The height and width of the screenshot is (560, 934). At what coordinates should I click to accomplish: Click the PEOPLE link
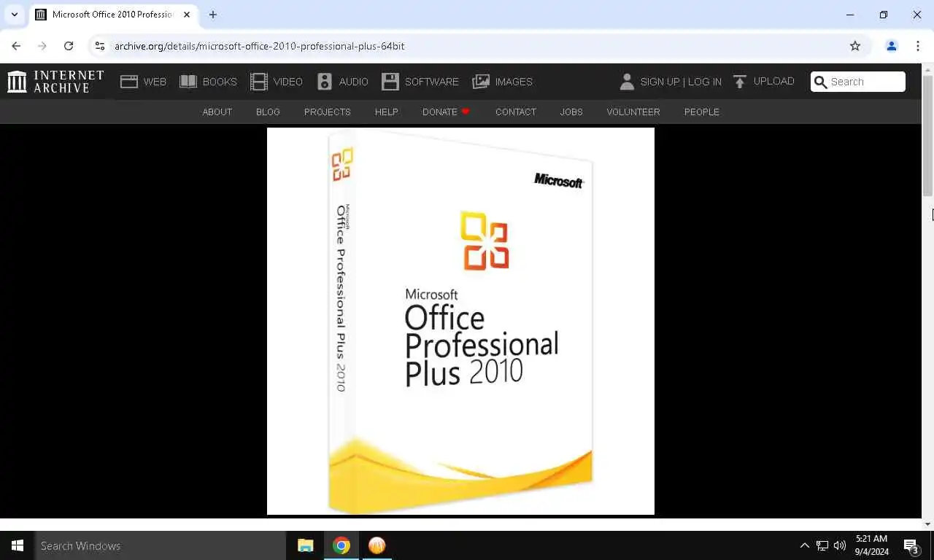[x=702, y=112]
